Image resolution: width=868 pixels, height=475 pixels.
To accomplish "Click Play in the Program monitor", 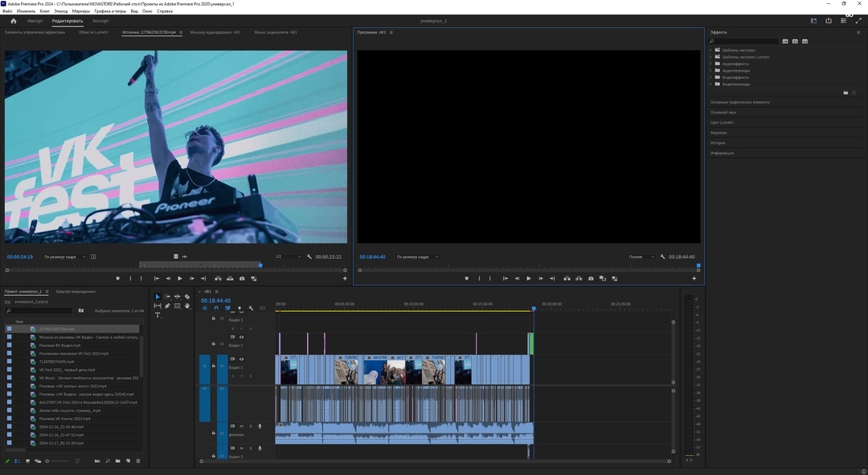I will tap(528, 278).
